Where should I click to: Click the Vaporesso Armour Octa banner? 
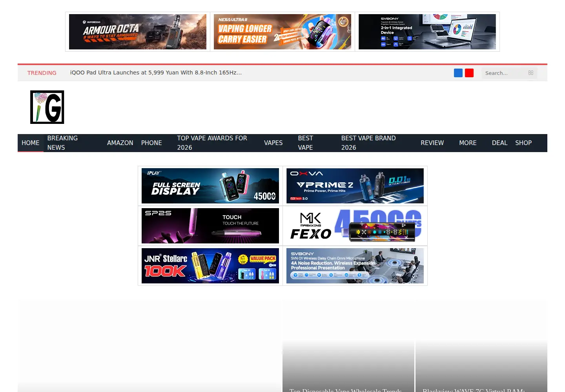(x=138, y=32)
